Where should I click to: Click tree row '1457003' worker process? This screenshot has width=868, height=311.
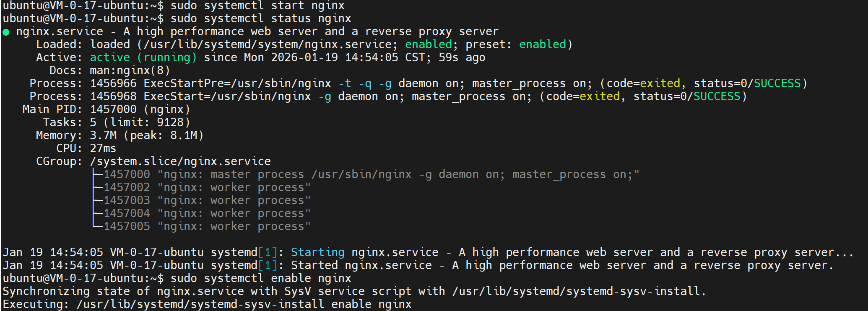pos(207,200)
